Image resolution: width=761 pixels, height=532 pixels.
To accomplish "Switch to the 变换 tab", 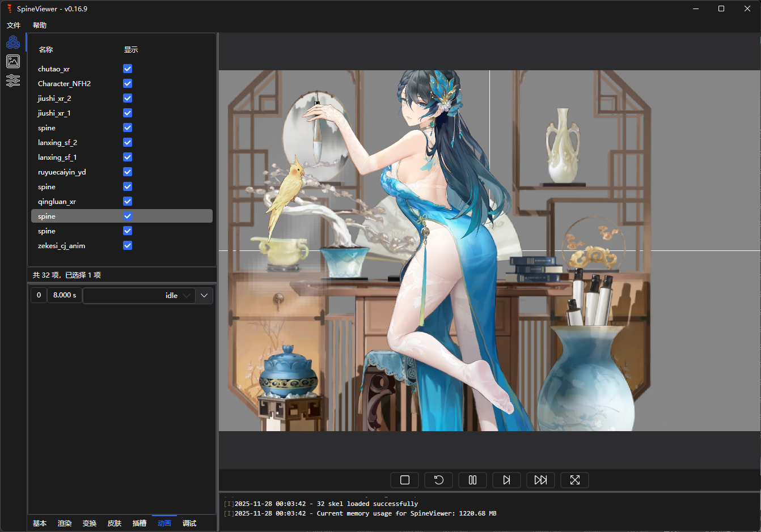I will click(x=90, y=523).
